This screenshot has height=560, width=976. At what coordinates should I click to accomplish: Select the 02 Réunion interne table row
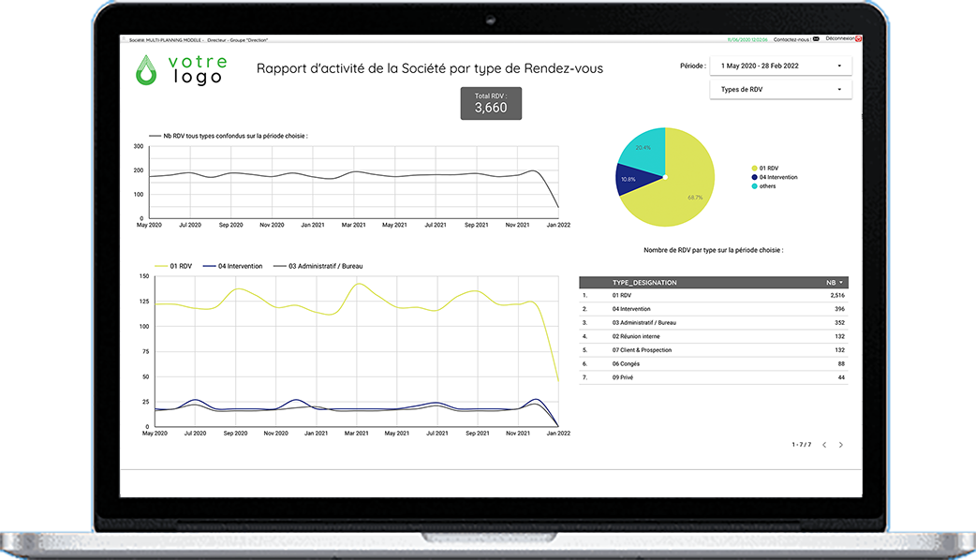point(714,336)
